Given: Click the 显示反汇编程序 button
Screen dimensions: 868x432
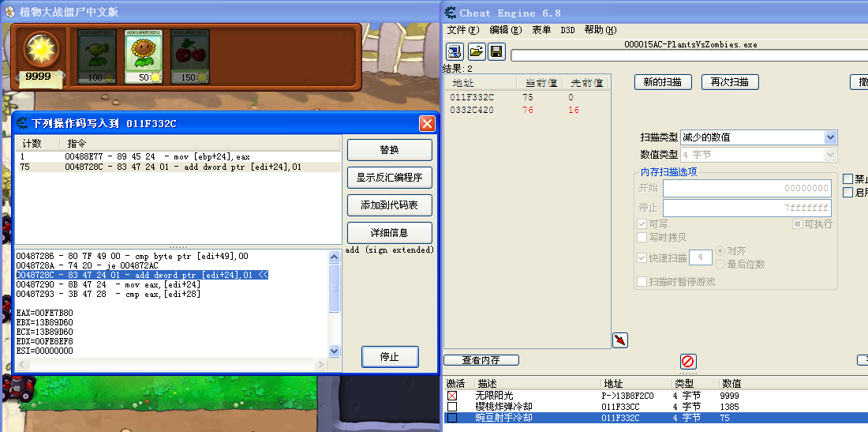Looking at the screenshot, I should click(x=390, y=178).
